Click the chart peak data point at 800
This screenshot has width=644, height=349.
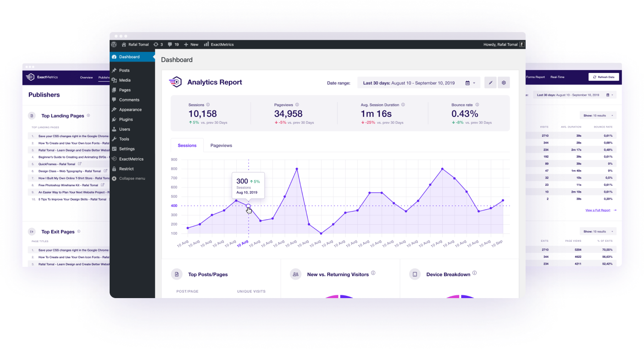(x=297, y=169)
